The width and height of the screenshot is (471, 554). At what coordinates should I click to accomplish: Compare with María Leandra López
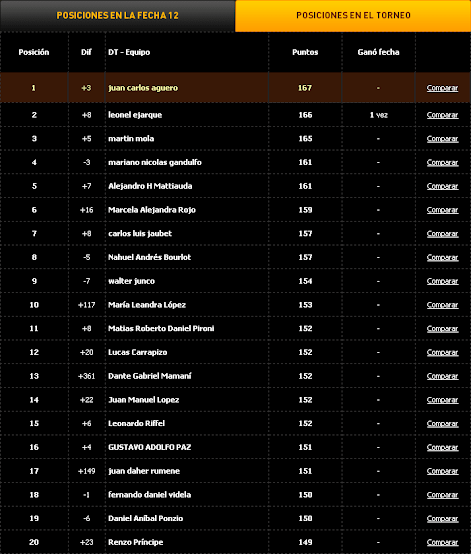442,305
